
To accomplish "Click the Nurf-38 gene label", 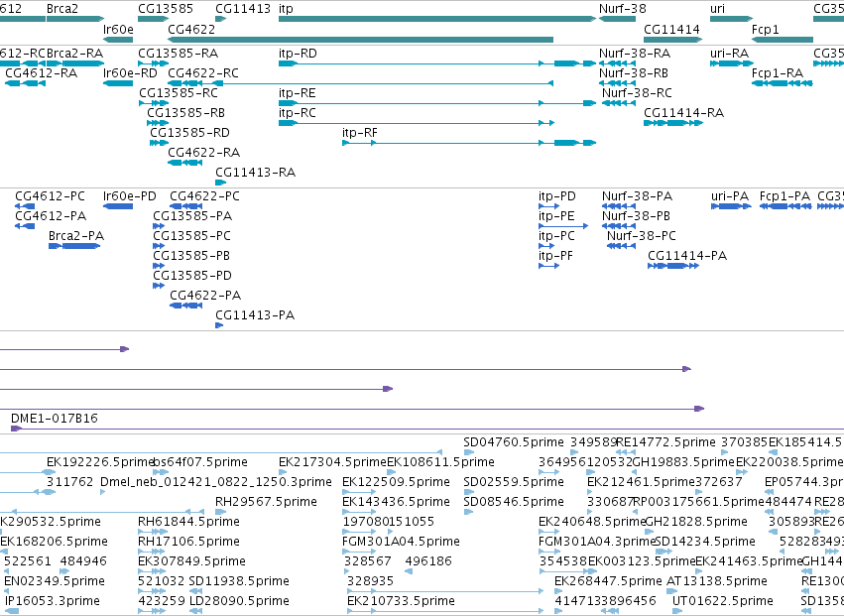I will 622,9.
